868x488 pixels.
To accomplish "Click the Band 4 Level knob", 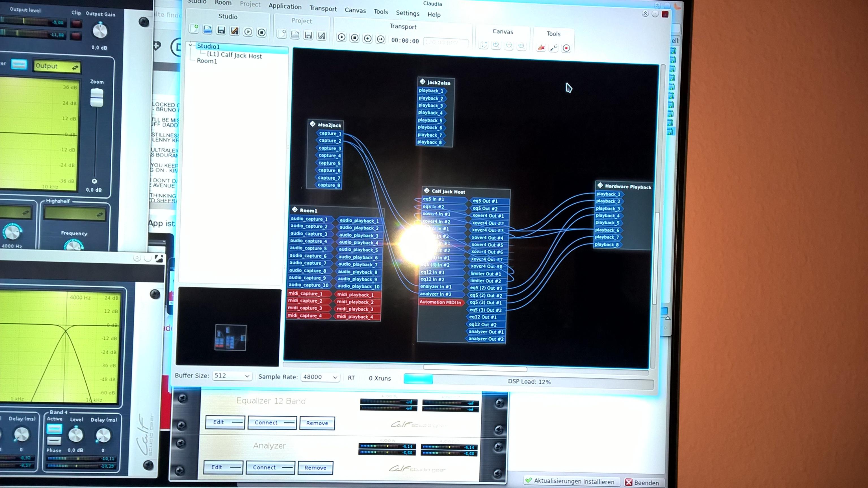I will pos(75,435).
